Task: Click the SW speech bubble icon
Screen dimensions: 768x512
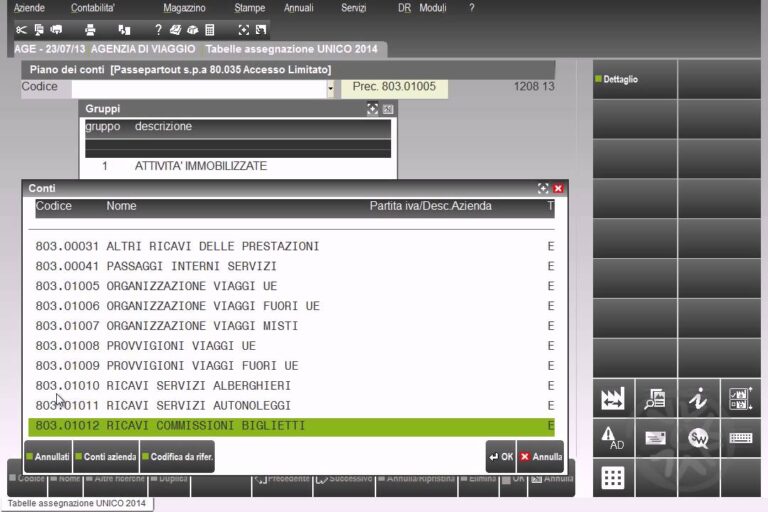Action: pos(698,438)
